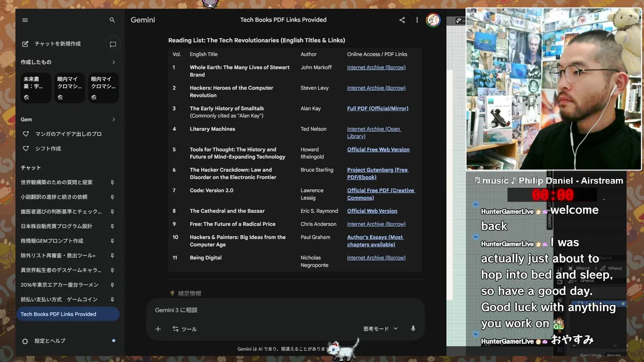This screenshot has width=644, height=362.
Task: Expand the Gem section chevron
Action: [113, 120]
